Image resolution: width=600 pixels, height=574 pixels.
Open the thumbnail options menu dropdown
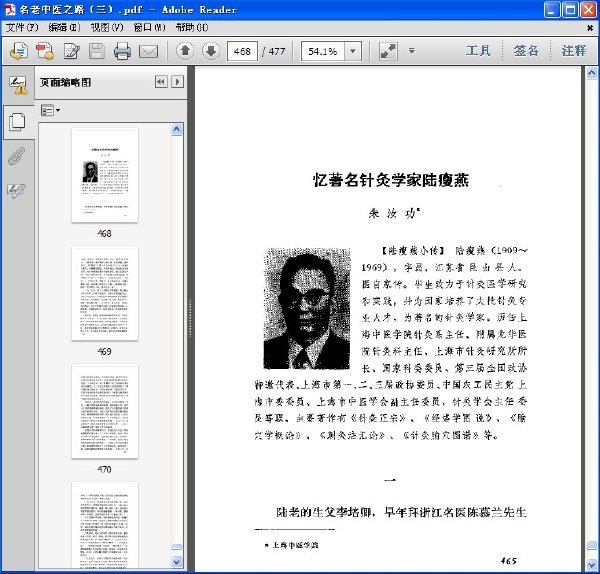click(51, 111)
